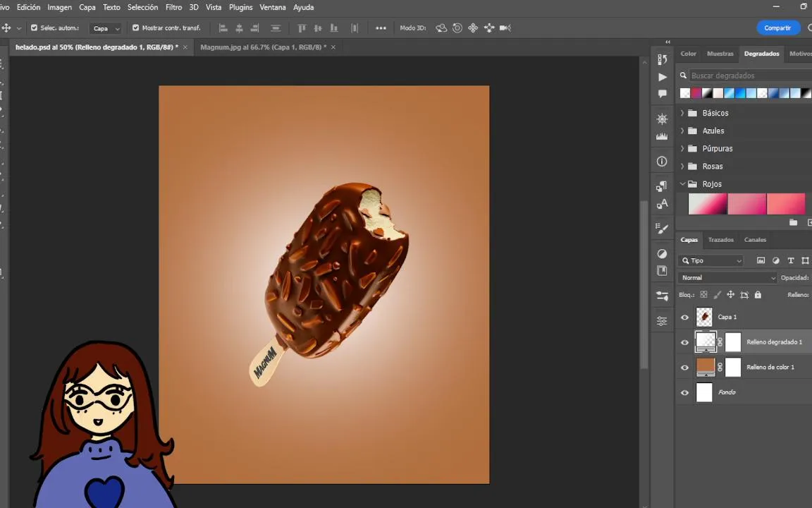Click the Buscar degradados search field
The height and width of the screenshot is (508, 812).
click(751, 75)
